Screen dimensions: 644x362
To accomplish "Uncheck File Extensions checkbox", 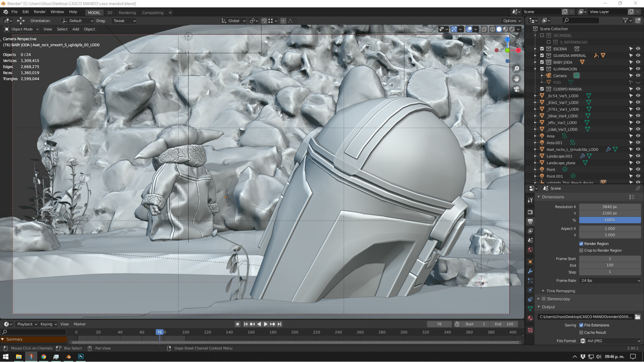I will (581, 325).
